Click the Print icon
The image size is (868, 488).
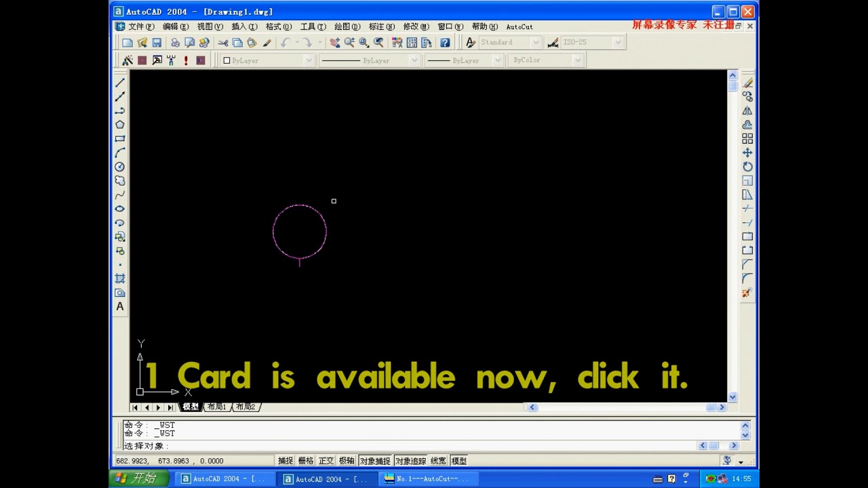tap(175, 43)
